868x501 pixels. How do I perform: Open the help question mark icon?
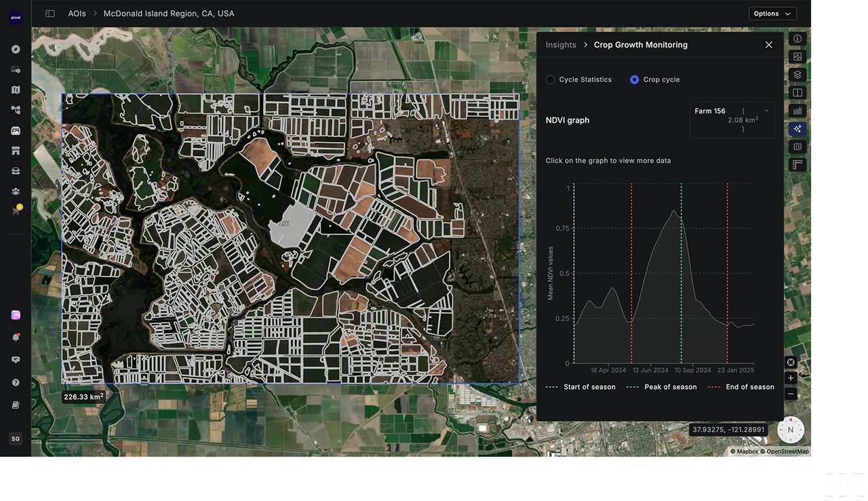pyautogui.click(x=16, y=382)
